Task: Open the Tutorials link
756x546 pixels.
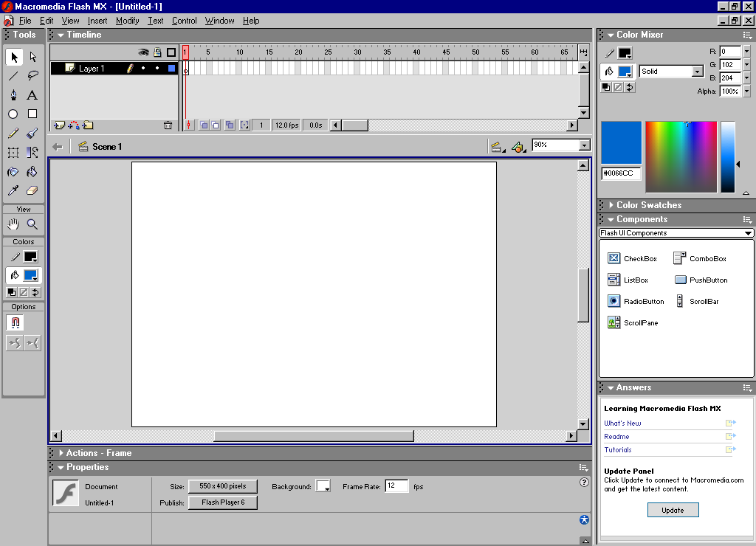Action: point(618,449)
